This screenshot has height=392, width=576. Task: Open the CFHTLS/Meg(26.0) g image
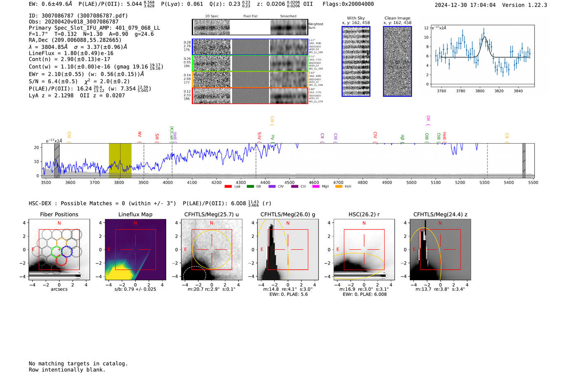coord(288,250)
